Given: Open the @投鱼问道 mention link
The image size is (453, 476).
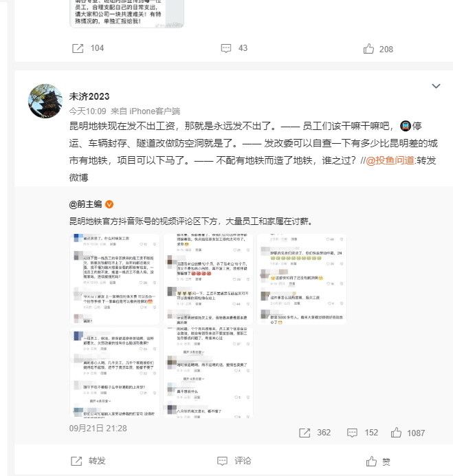Looking at the screenshot, I should (390, 160).
